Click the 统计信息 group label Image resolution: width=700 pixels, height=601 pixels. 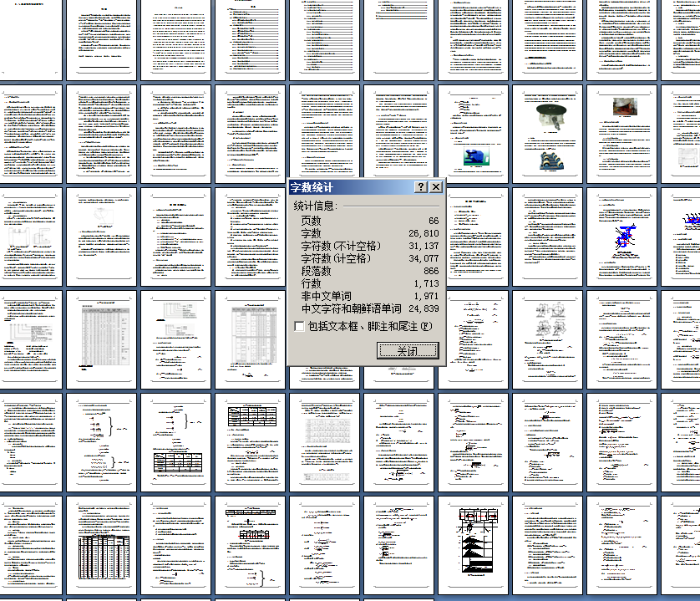(x=315, y=206)
